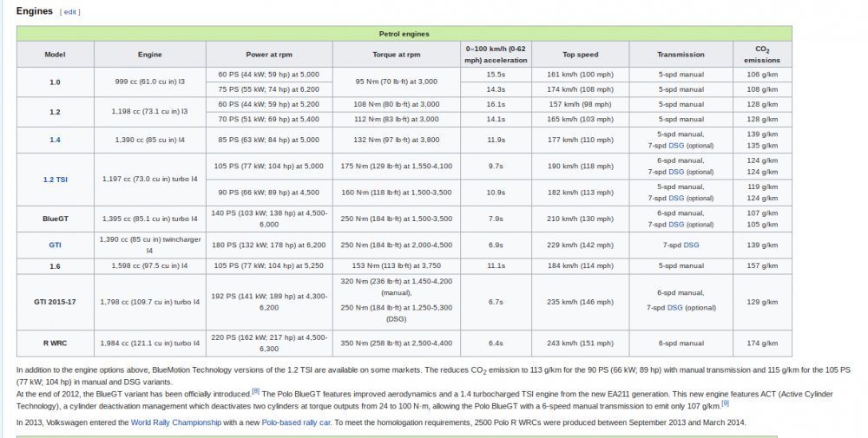Open the DSG link in the 190 km/h row
Image resolution: width=868 pixels, height=438 pixels.
(676, 172)
